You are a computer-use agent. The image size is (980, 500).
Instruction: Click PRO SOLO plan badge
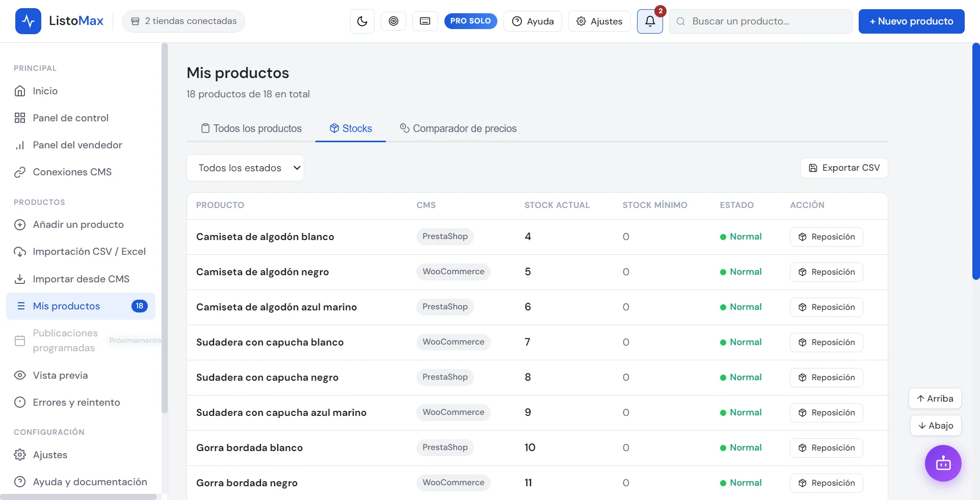[x=470, y=21]
